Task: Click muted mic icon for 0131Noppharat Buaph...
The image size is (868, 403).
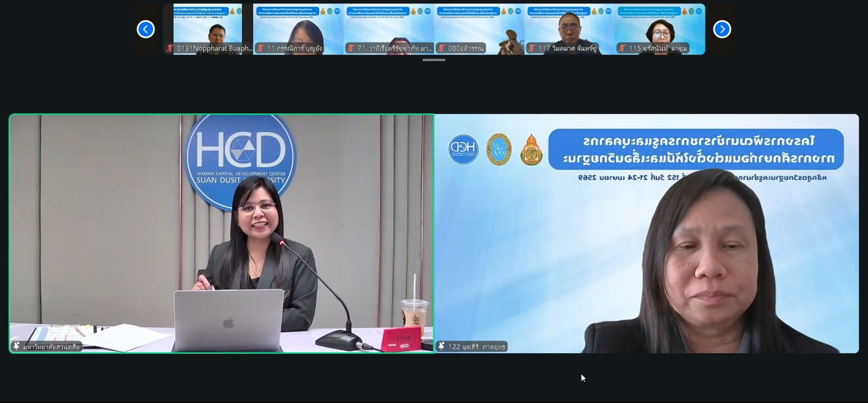Action: (170, 48)
